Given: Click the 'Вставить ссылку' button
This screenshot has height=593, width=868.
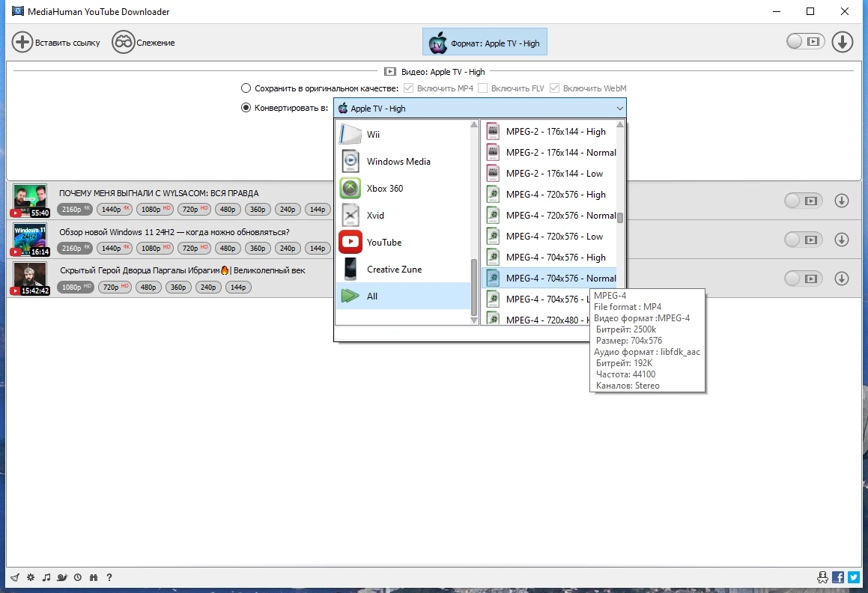Looking at the screenshot, I should pyautogui.click(x=56, y=42).
